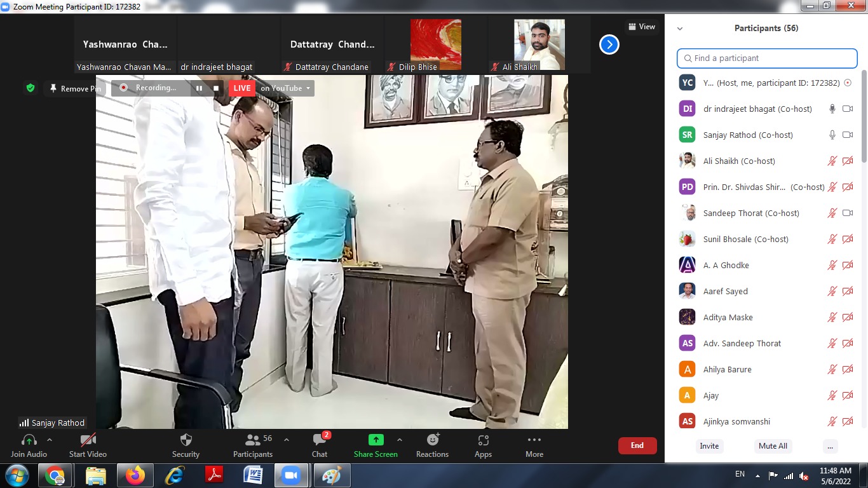The image size is (868, 488).
Task: Open the Chat icon with 2 badge
Action: click(x=320, y=440)
